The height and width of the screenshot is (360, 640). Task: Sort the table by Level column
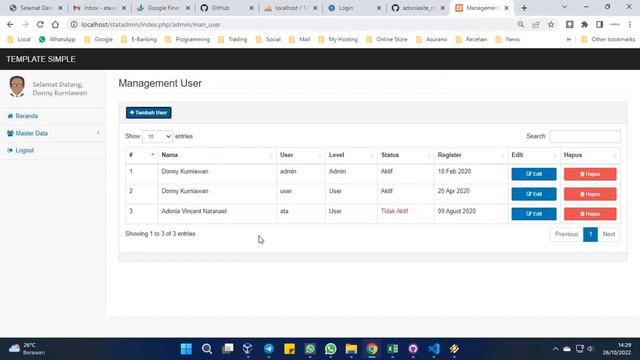[x=351, y=155]
